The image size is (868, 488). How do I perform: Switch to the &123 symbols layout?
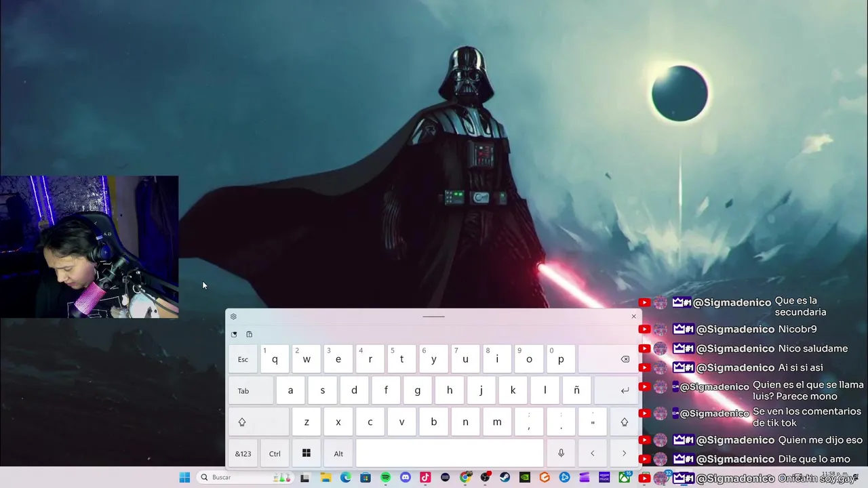pyautogui.click(x=243, y=453)
